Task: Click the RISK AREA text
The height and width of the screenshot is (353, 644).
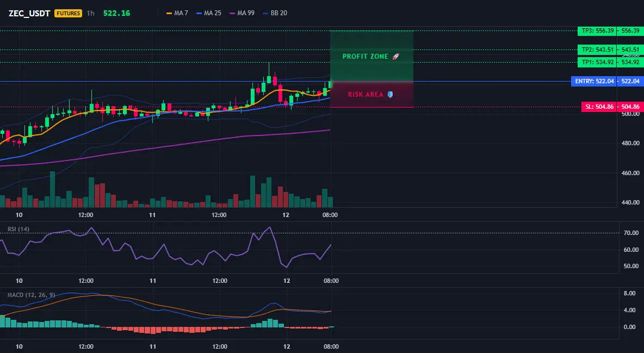Action: (x=366, y=95)
